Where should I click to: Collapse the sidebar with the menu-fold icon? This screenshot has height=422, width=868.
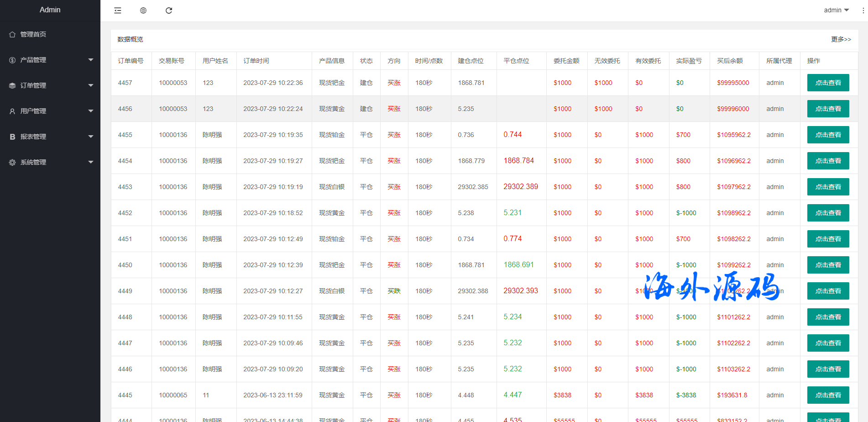tap(118, 11)
